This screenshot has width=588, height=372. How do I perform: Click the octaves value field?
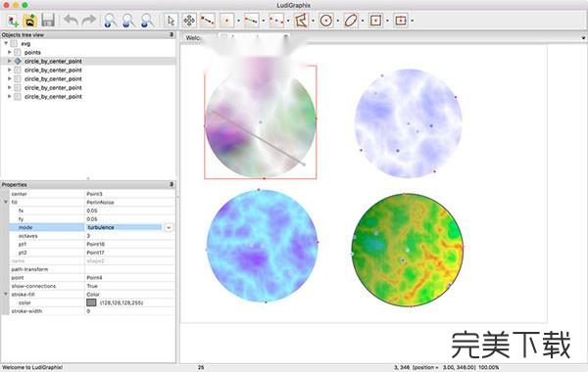pyautogui.click(x=129, y=236)
